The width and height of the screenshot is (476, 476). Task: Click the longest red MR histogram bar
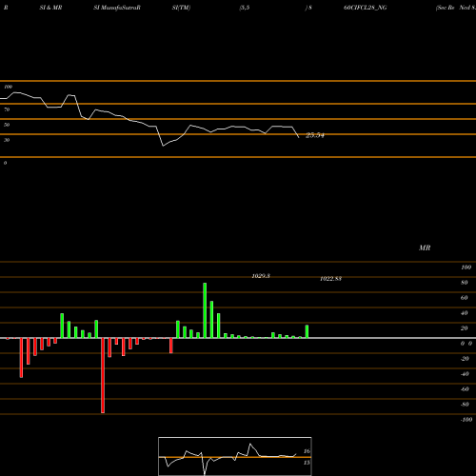coord(103,375)
